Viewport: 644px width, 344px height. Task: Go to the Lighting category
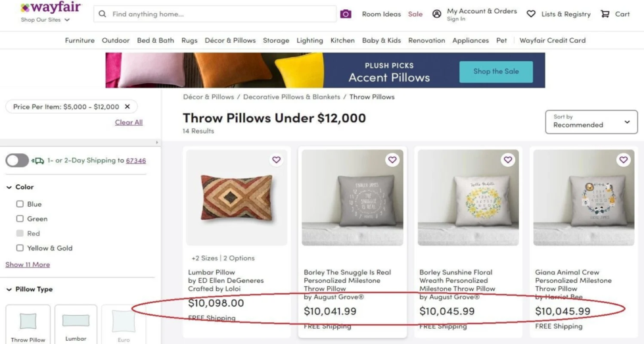click(x=310, y=40)
